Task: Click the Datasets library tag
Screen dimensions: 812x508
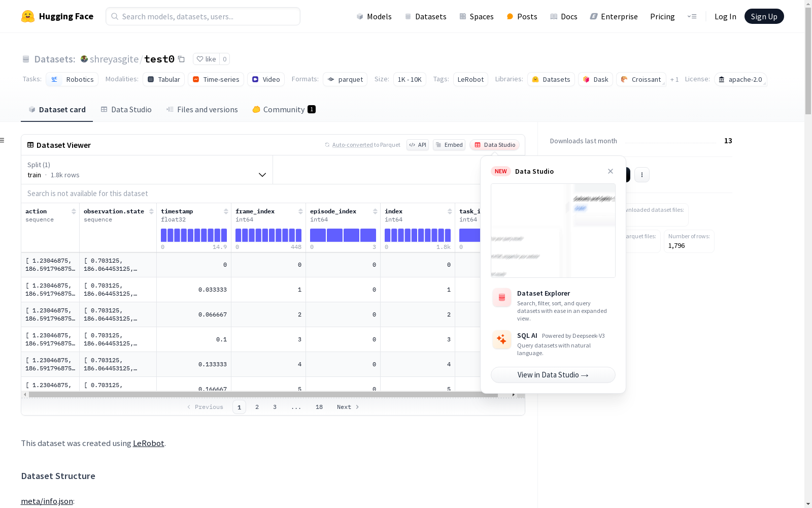Action: pos(551,79)
